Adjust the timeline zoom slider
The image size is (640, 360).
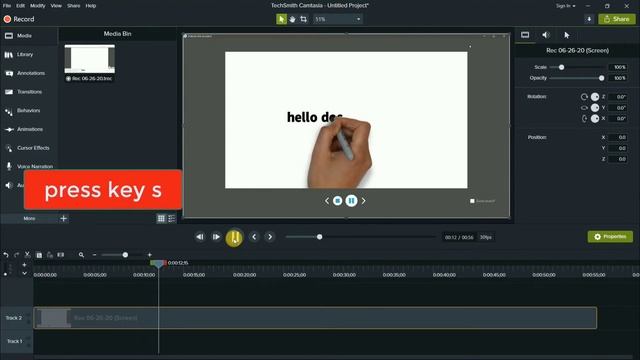click(125, 255)
